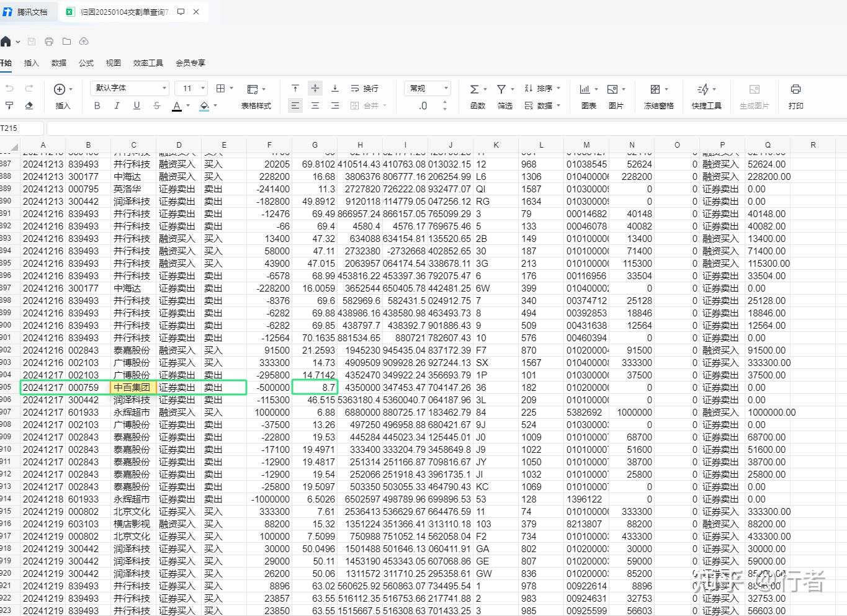Open the 视图 ribbon tab
The width and height of the screenshot is (847, 616).
click(x=114, y=63)
